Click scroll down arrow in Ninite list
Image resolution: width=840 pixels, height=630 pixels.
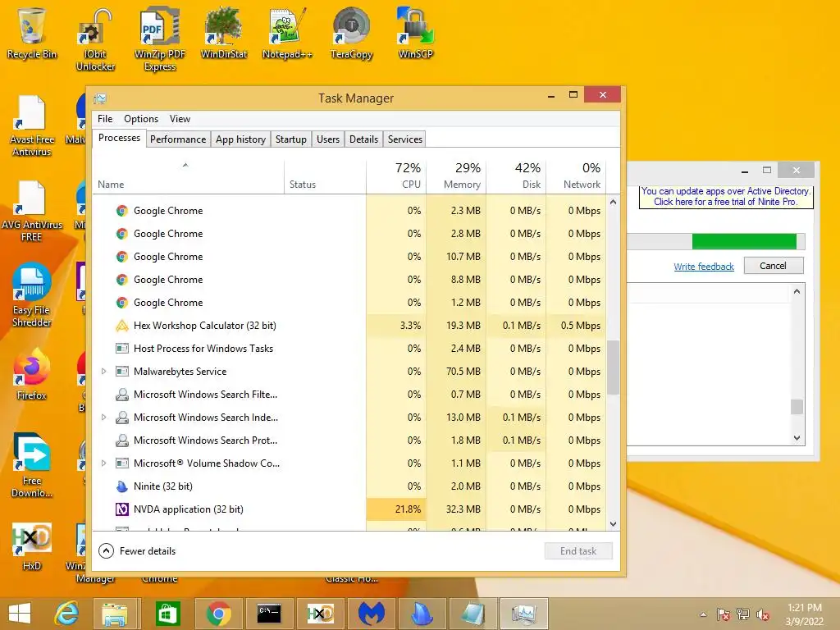(797, 438)
